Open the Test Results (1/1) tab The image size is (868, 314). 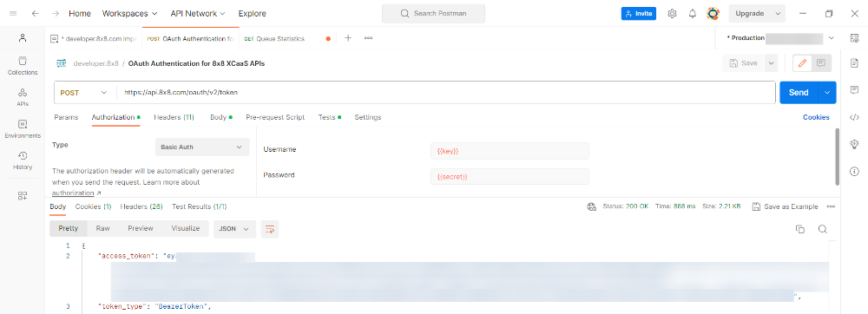(x=200, y=206)
